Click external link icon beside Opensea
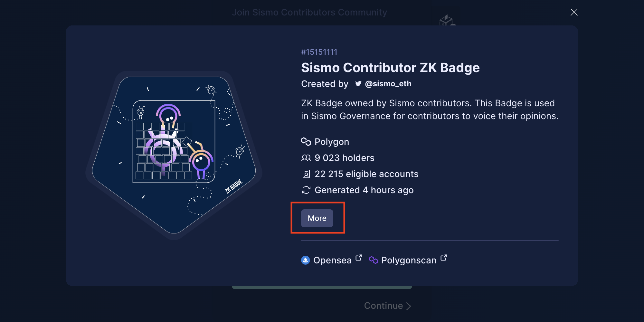This screenshot has width=644, height=322. click(359, 258)
